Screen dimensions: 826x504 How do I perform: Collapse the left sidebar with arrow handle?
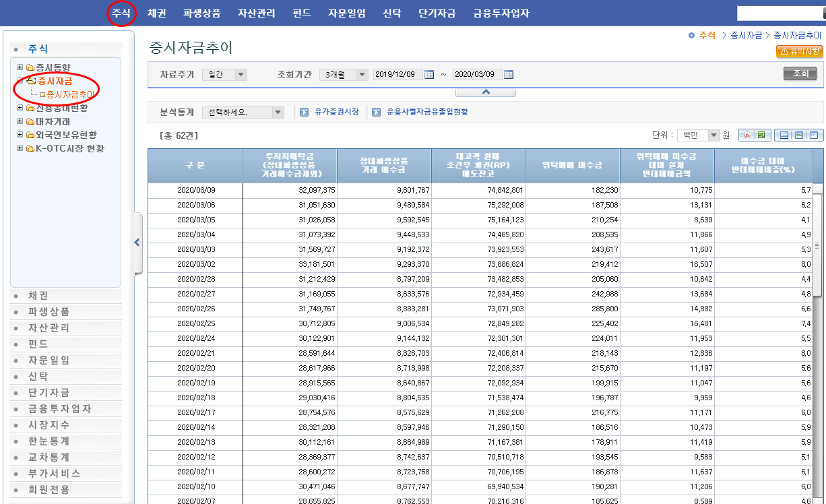pyautogui.click(x=137, y=243)
